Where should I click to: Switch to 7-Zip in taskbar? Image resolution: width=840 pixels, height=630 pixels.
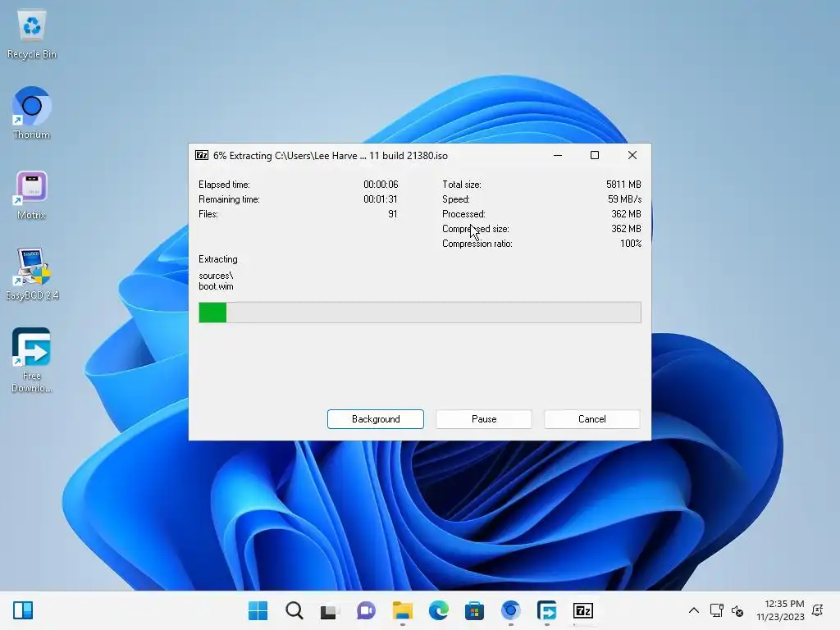[583, 610]
